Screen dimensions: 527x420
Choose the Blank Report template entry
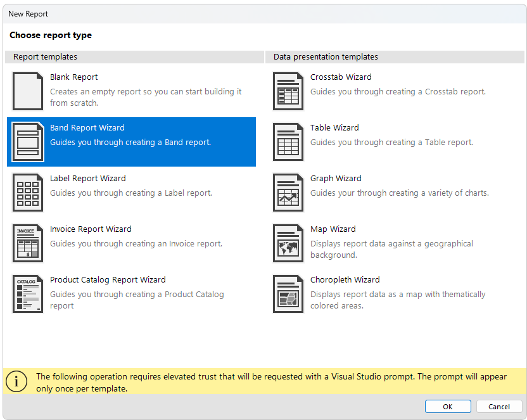click(131, 91)
